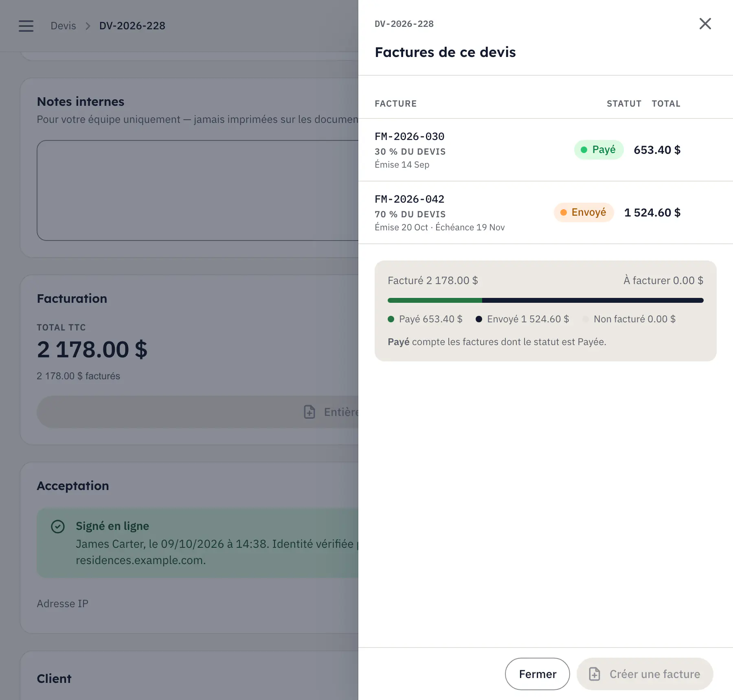Click the Signé en ligne checkmark icon
Screen dimensions: 733x700
tap(57, 526)
